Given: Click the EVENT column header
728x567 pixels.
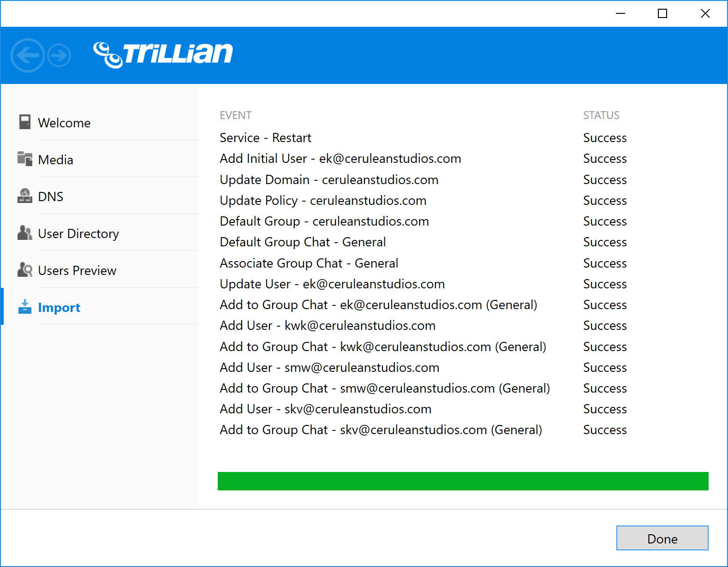Looking at the screenshot, I should pyautogui.click(x=236, y=115).
